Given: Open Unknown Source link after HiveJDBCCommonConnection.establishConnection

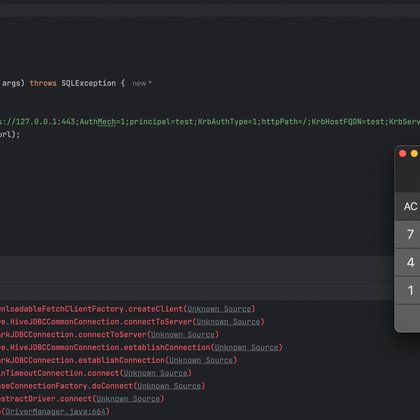Looking at the screenshot, I should point(246,347).
